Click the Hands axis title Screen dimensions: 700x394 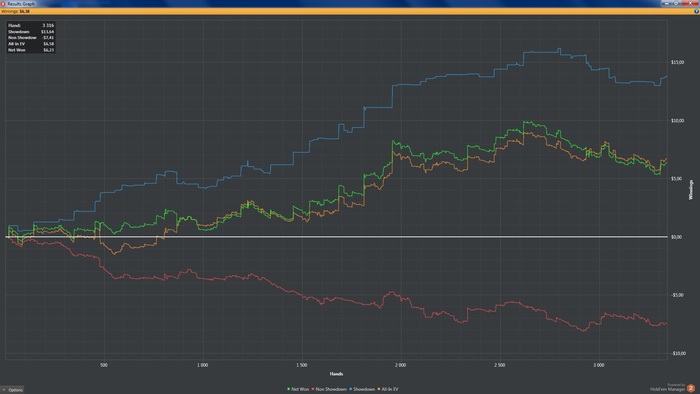pyautogui.click(x=336, y=374)
